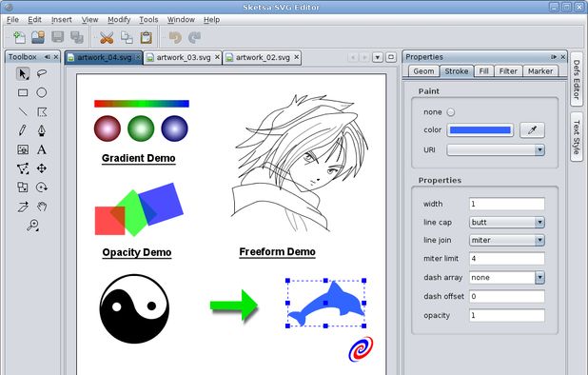Image resolution: width=588 pixels, height=375 pixels.
Task: Switch to artwork_02.svg document tab
Action: [x=263, y=58]
